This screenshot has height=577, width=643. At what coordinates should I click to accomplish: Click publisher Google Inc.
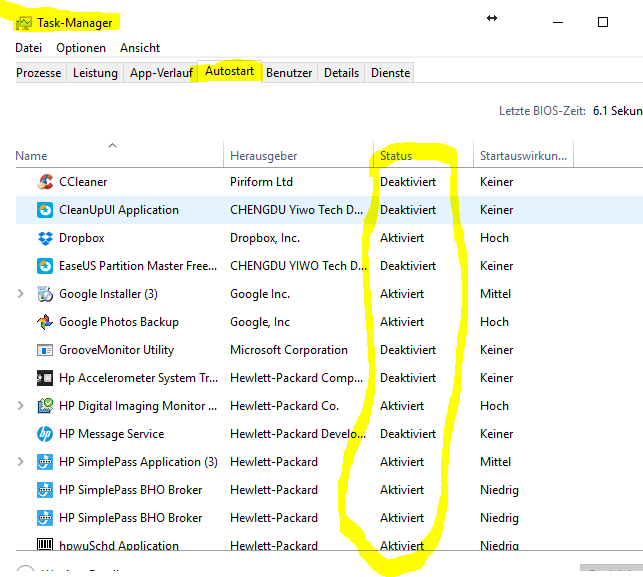(x=260, y=294)
